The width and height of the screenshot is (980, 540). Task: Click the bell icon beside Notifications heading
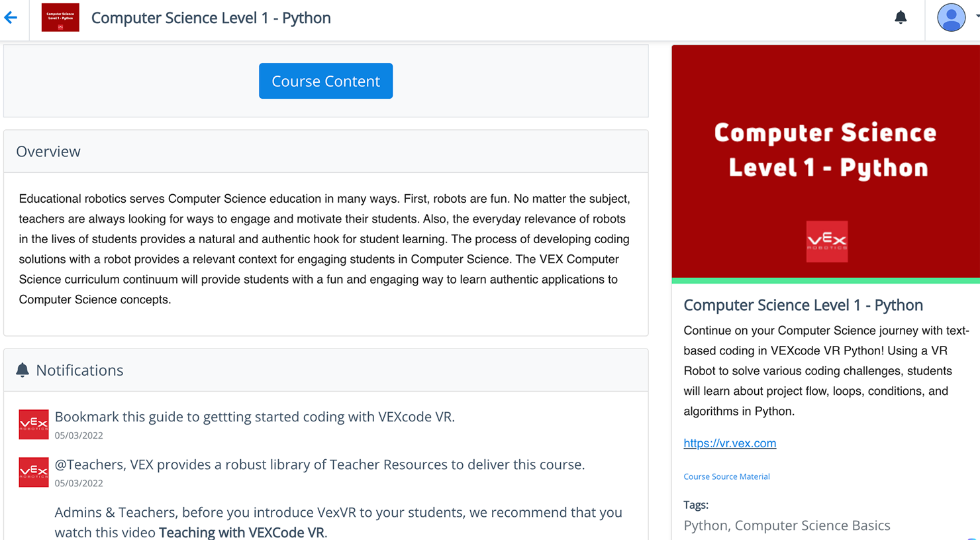tap(23, 370)
